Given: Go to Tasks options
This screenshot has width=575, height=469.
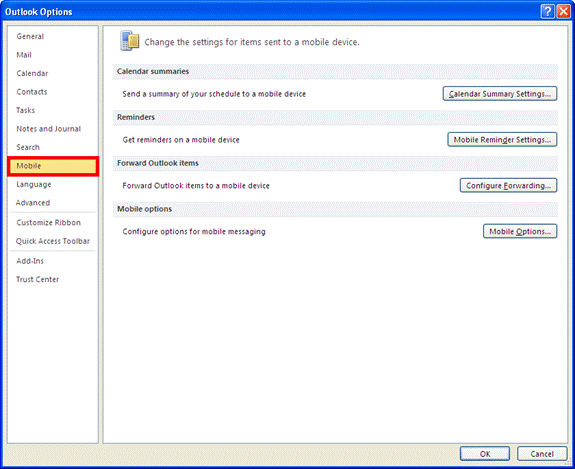Looking at the screenshot, I should [25, 110].
